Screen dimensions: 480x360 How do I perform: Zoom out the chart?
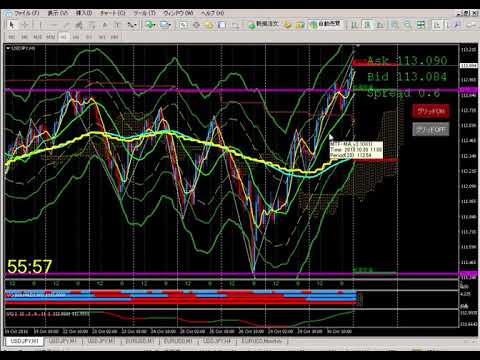[407, 25]
